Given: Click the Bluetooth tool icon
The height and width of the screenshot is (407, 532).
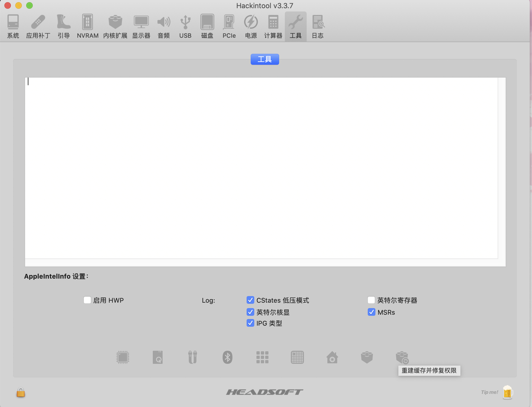Looking at the screenshot, I should [x=228, y=357].
